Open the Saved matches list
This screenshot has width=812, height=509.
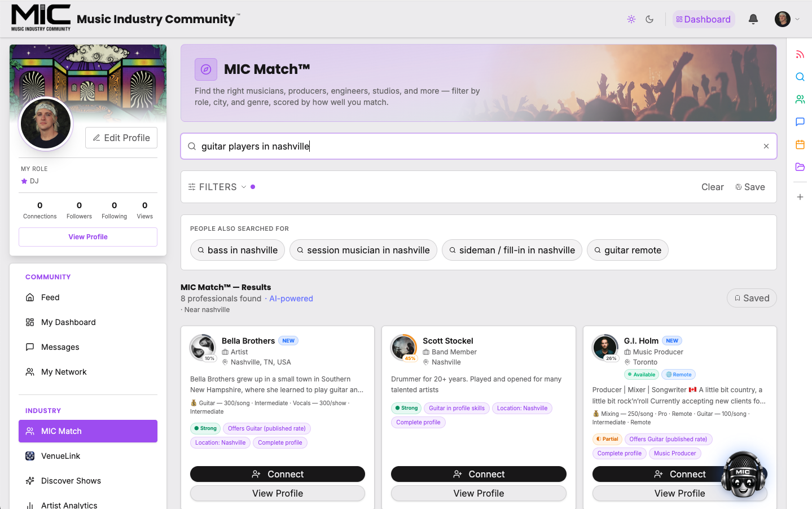(752, 298)
